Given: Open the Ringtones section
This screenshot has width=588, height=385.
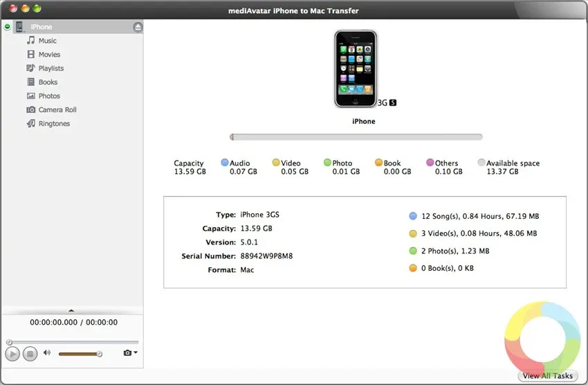Looking at the screenshot, I should click(x=54, y=123).
